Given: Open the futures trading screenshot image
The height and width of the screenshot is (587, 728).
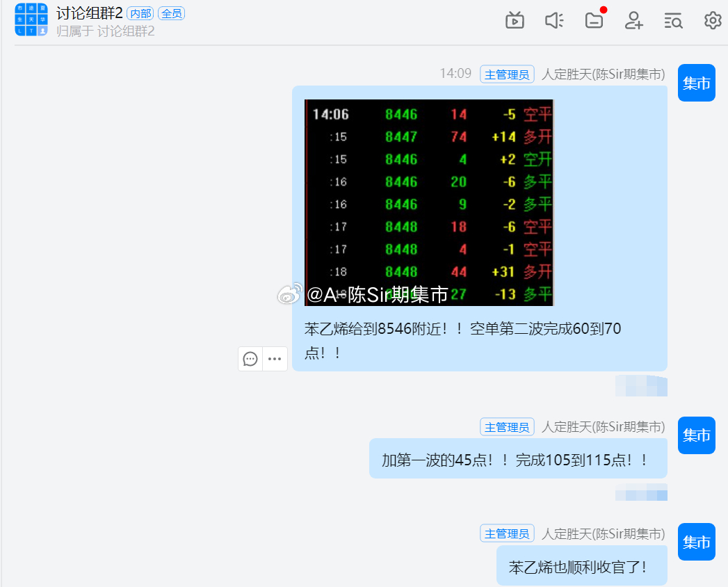Looking at the screenshot, I should pos(428,202).
